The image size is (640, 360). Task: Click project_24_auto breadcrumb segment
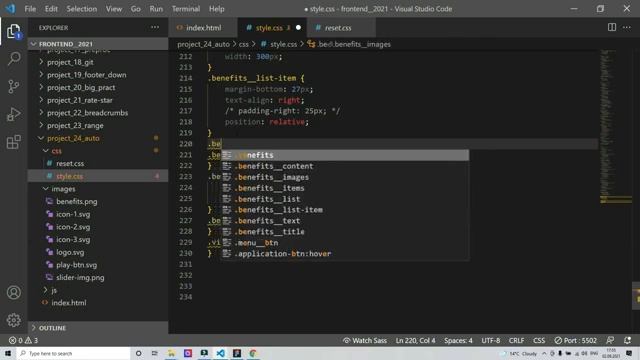(203, 44)
